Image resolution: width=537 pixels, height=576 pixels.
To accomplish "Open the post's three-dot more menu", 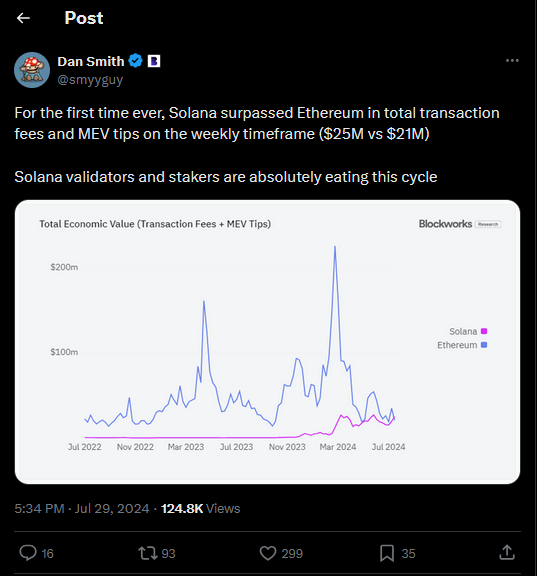I will pos(512,61).
